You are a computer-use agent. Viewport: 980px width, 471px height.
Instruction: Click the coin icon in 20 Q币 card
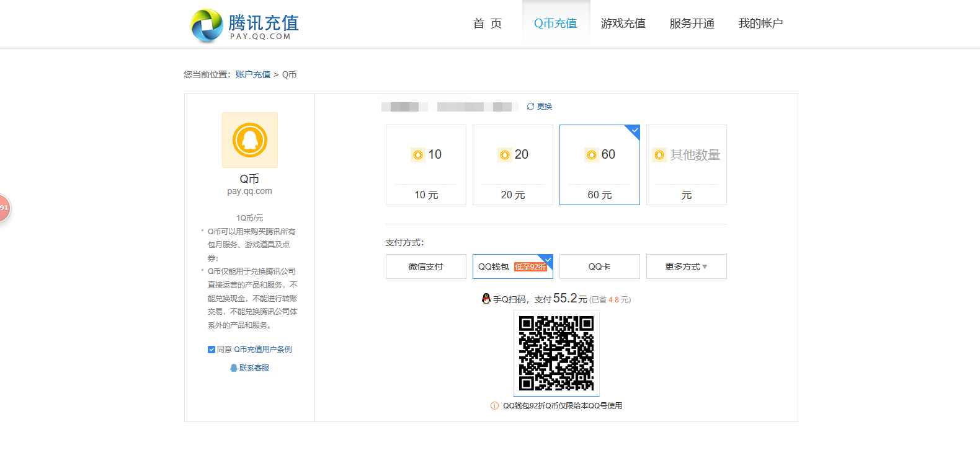coord(505,155)
